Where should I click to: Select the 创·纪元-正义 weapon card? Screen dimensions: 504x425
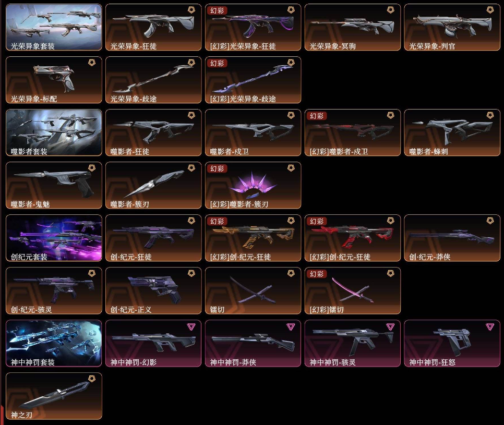coord(153,291)
